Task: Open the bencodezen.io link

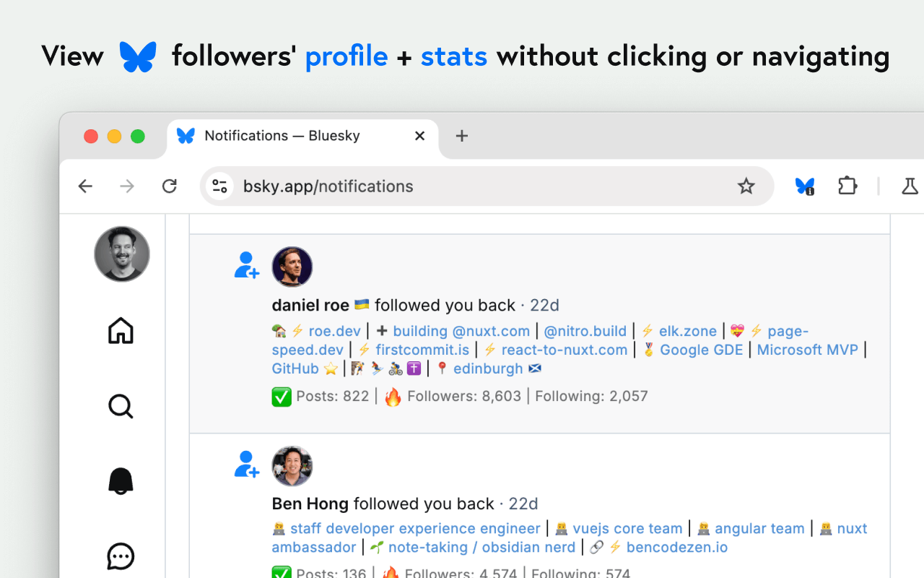Action: (x=677, y=547)
